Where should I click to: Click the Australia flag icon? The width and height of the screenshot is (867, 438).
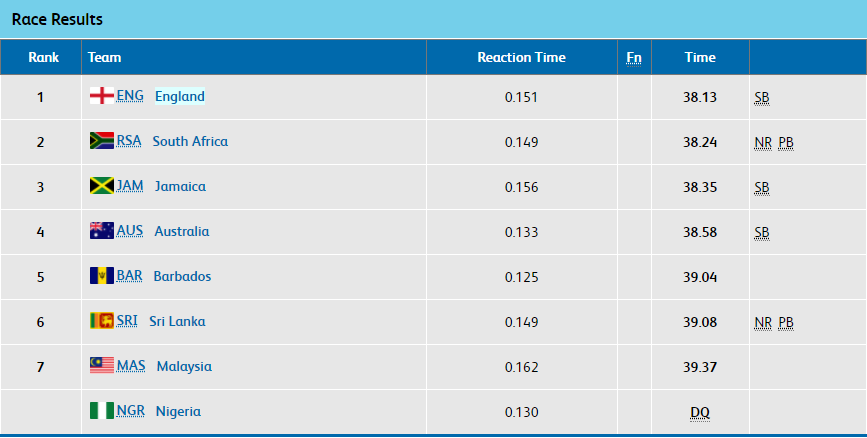(x=102, y=231)
